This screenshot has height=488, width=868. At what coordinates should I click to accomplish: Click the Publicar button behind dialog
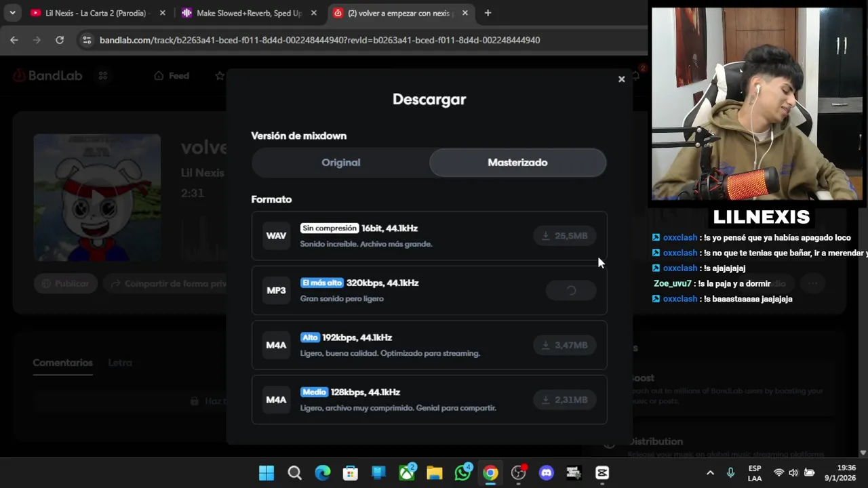65,283
